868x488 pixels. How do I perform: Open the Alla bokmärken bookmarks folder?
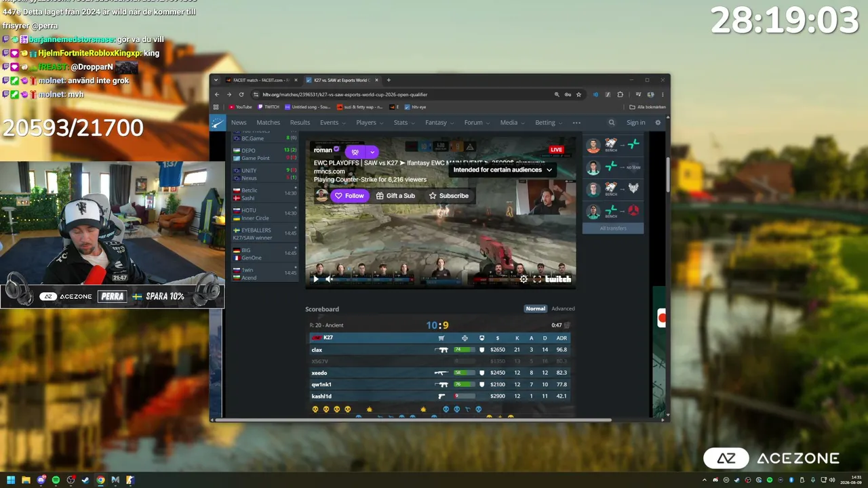pos(648,107)
